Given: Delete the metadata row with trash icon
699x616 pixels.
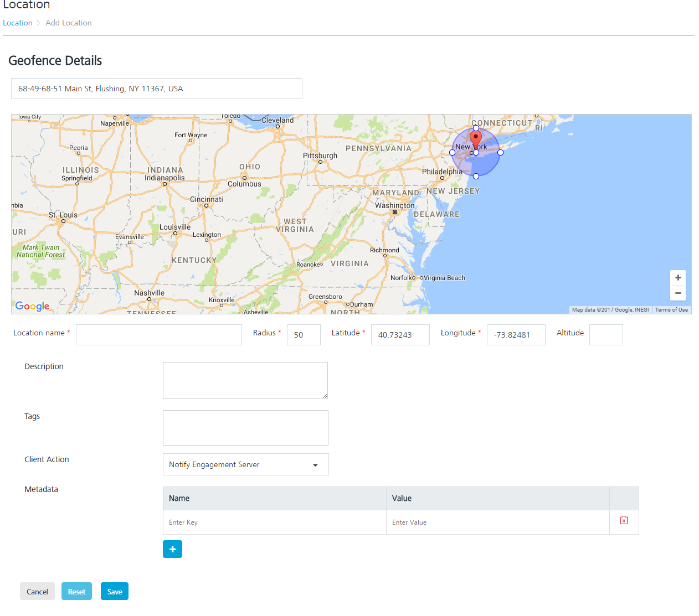Looking at the screenshot, I should 624,520.
